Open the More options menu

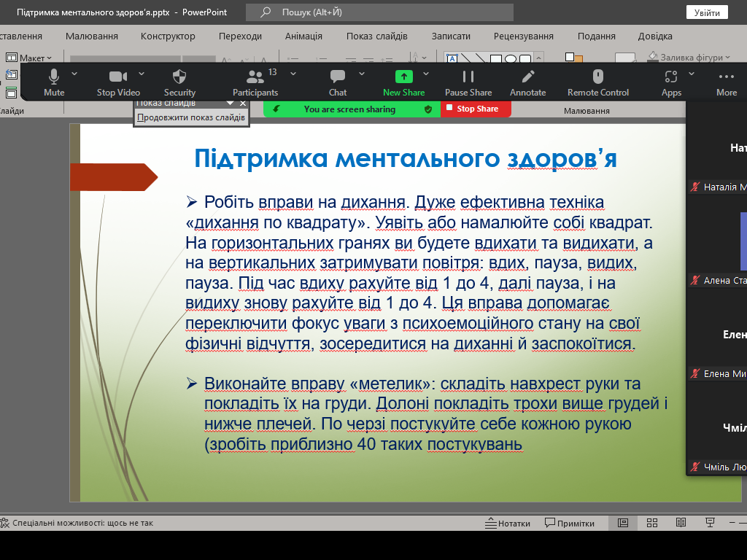pos(726,82)
